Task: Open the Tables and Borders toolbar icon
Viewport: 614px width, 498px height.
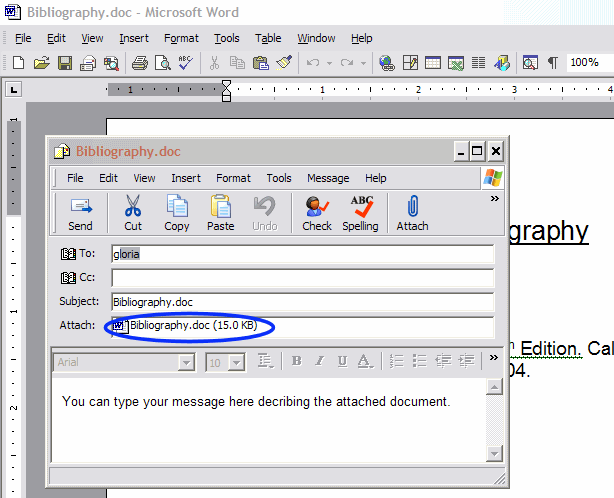Action: click(x=410, y=63)
